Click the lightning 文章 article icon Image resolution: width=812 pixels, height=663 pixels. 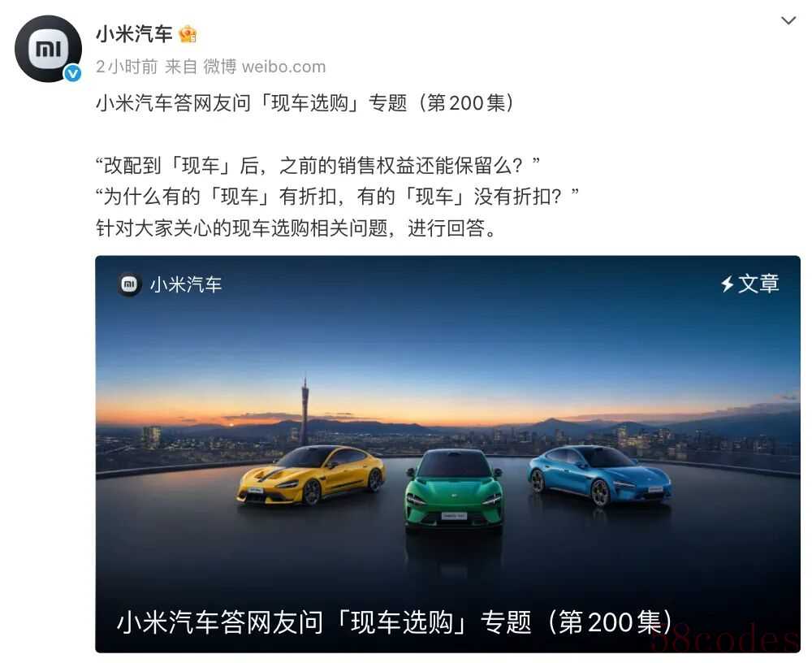pos(749,284)
